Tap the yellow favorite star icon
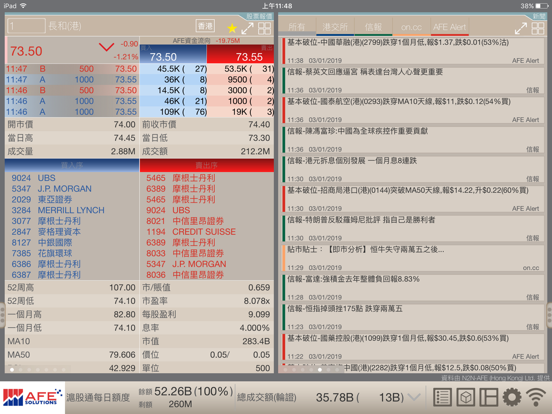This screenshot has width=552, height=414. [232, 28]
